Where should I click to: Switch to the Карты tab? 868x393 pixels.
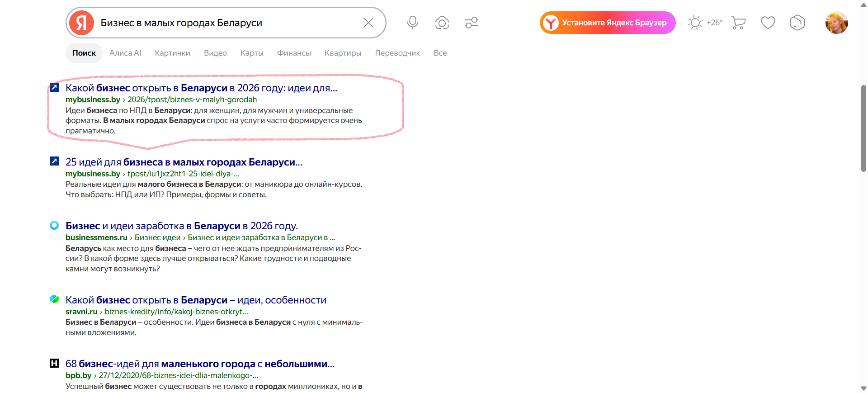[x=252, y=53]
